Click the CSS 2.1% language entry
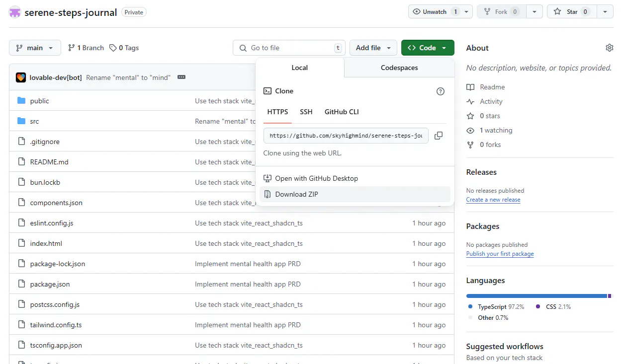This screenshot has height=364, width=623. [553, 307]
